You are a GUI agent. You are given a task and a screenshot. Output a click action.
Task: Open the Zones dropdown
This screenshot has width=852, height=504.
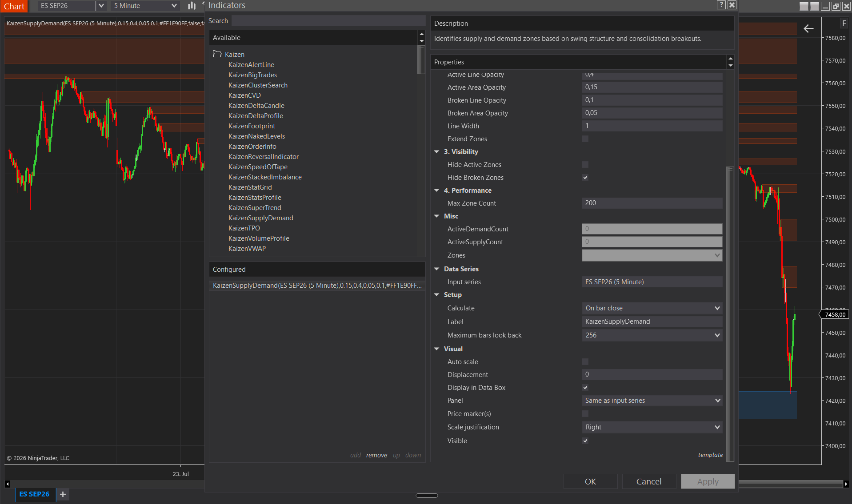pos(652,255)
